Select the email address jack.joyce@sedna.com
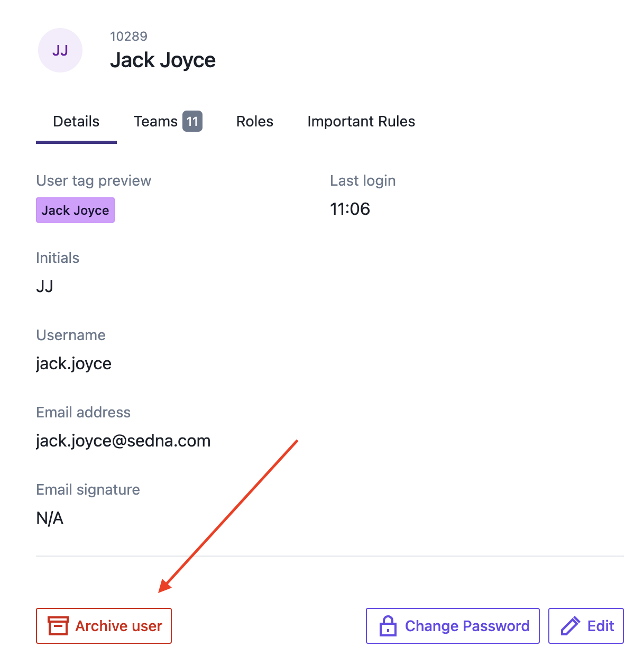The width and height of the screenshot is (644, 656). point(123,441)
